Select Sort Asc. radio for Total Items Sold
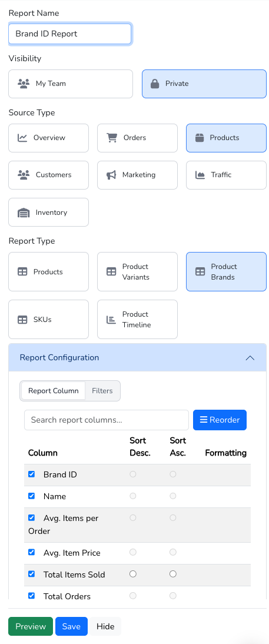This screenshot has width=269, height=644. click(x=173, y=574)
